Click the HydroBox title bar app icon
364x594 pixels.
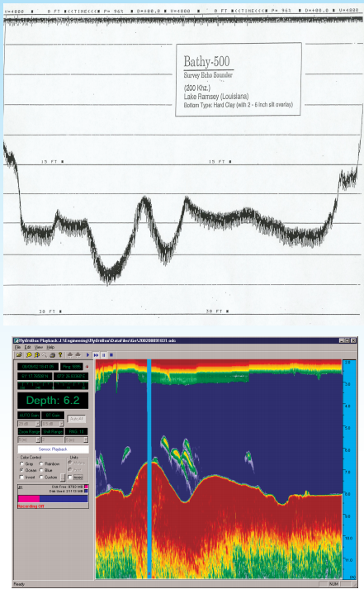[17, 340]
